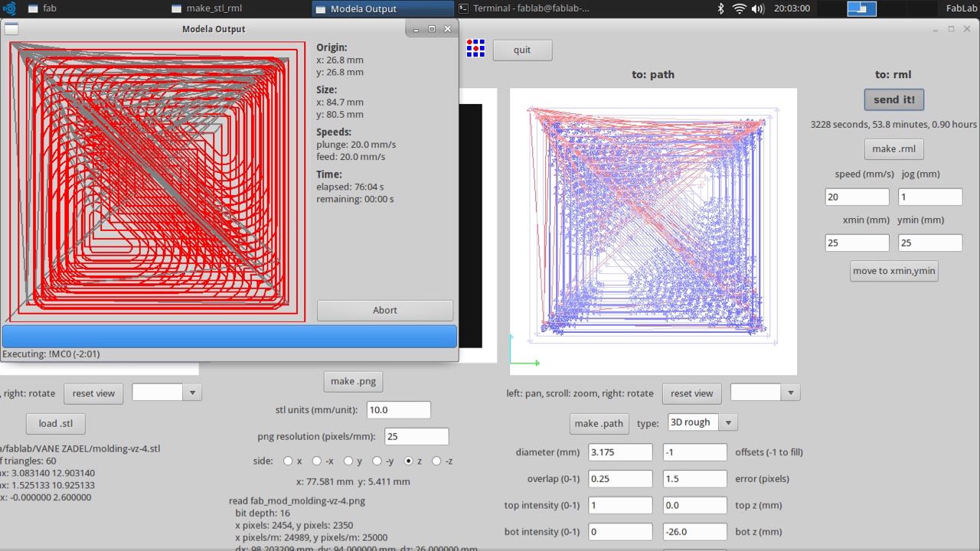Click the "read fab_mod_molding-vz-4.png" log line
980x551 pixels.
pyautogui.click(x=297, y=501)
